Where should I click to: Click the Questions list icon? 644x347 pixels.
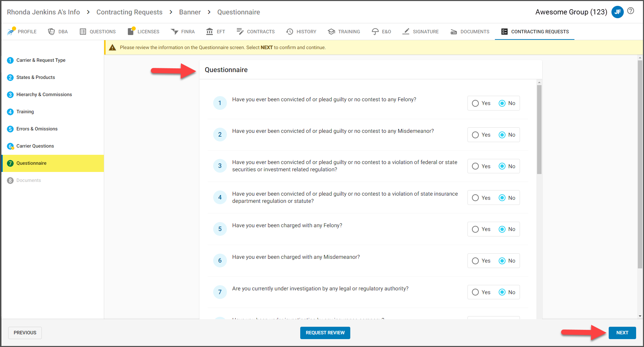[x=83, y=32]
